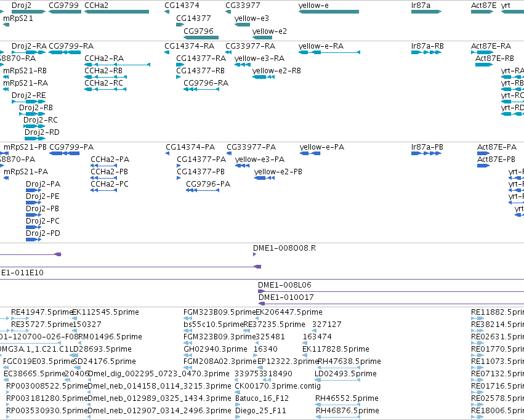Click the CG33977 gene label
Image resolution: width=524 pixels, height=420 pixels.
pos(243,6)
